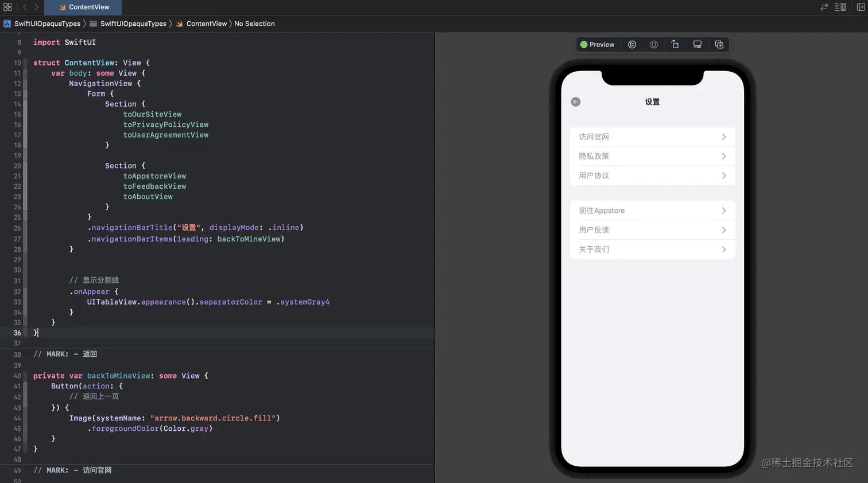This screenshot has height=483, width=868.
Task: Click 'toPrivacyPolicyView' in the code
Action: [166, 125]
